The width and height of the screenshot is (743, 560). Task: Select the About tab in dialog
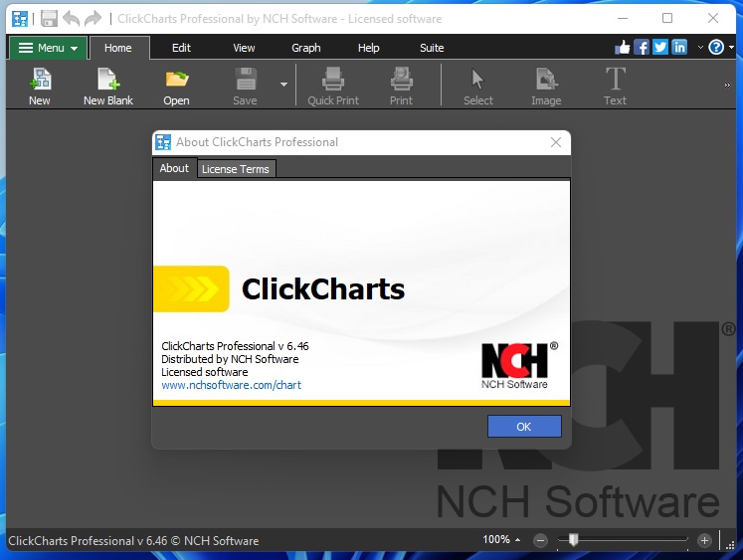click(174, 168)
